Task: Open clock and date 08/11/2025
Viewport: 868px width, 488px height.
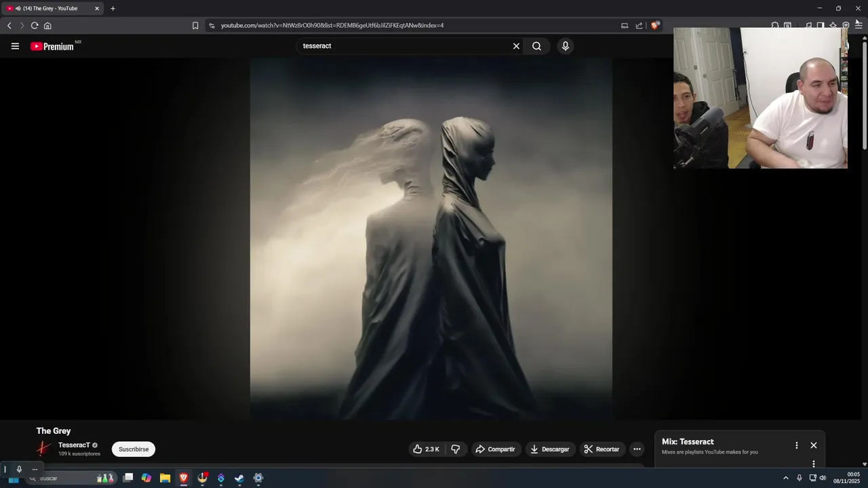Action: pyautogui.click(x=847, y=478)
